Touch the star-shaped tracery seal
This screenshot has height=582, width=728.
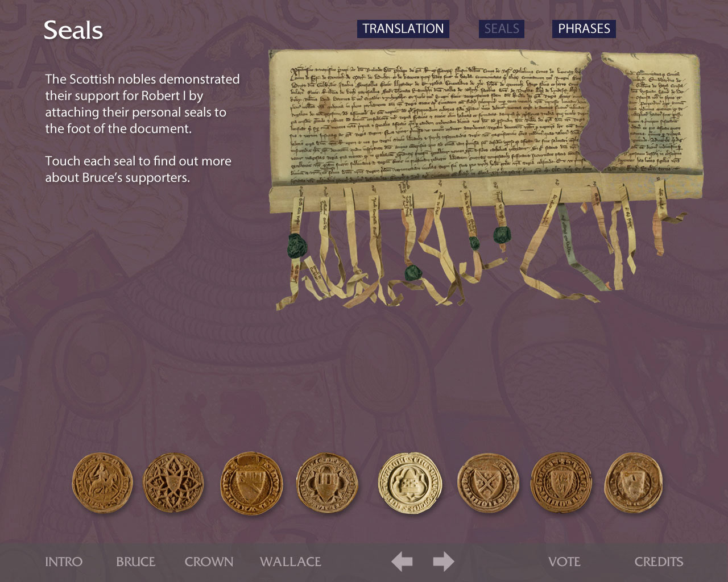click(x=173, y=483)
